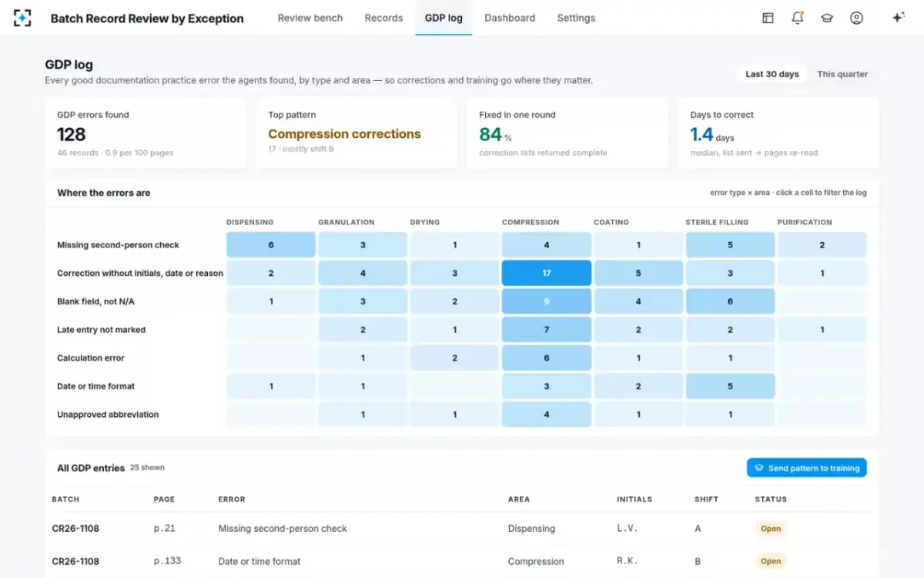Click Open status for R.K. entry
The height and width of the screenshot is (578, 924).
coord(771,561)
